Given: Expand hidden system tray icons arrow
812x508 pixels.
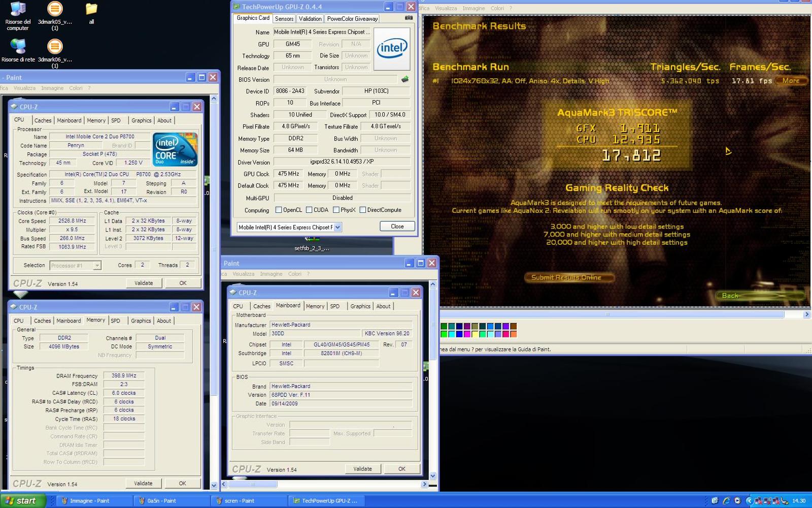Looking at the screenshot, I should 749,501.
